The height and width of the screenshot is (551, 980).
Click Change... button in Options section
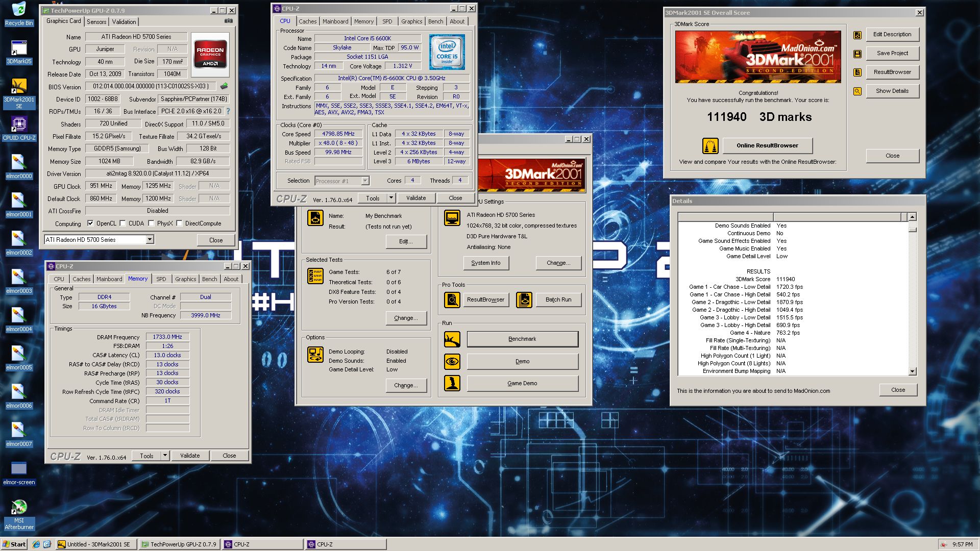406,385
